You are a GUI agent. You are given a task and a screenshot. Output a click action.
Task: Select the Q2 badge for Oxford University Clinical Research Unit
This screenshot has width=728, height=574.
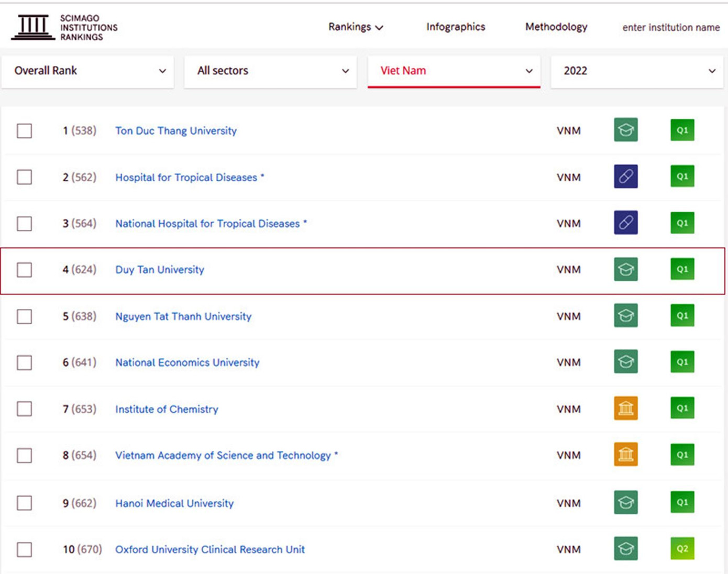(681, 549)
